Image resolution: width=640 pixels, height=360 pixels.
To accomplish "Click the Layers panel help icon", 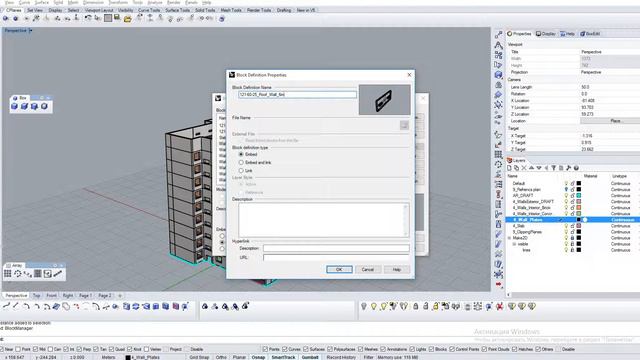I will pos(576,168).
